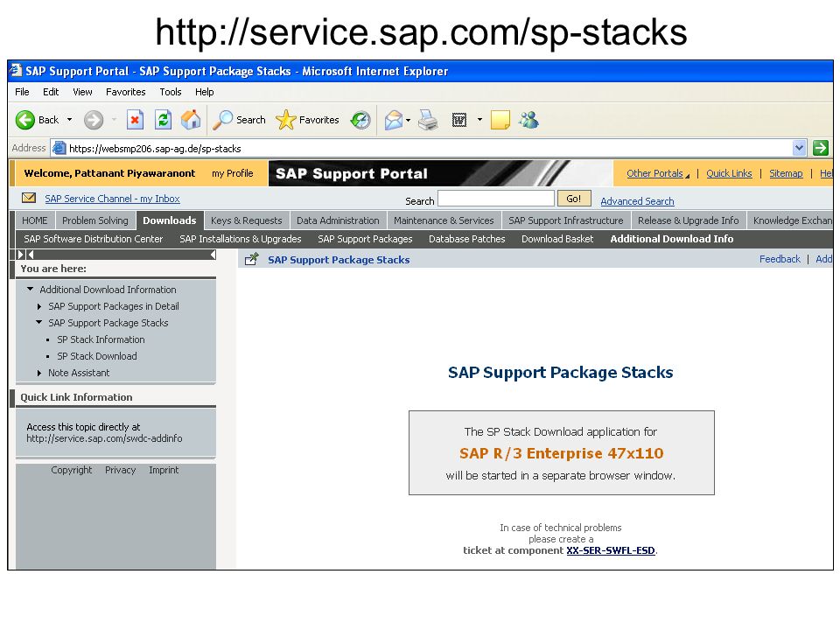This screenshot has height=630, width=840.
Task: Expand SAP Support Packages in Detail node
Action: point(39,306)
